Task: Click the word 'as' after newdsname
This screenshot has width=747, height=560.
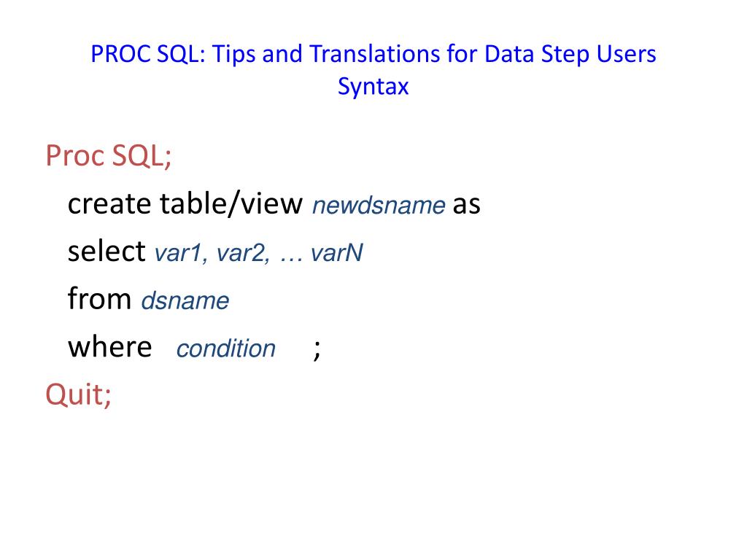Action: [466, 206]
